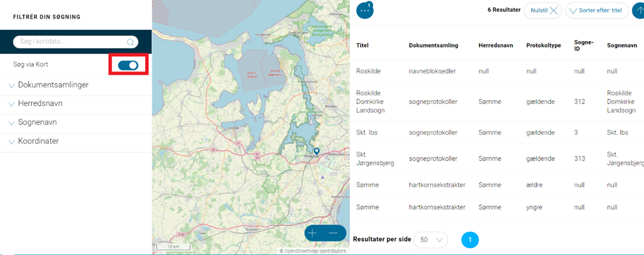Click the Søg i kortdata search field

(x=76, y=42)
